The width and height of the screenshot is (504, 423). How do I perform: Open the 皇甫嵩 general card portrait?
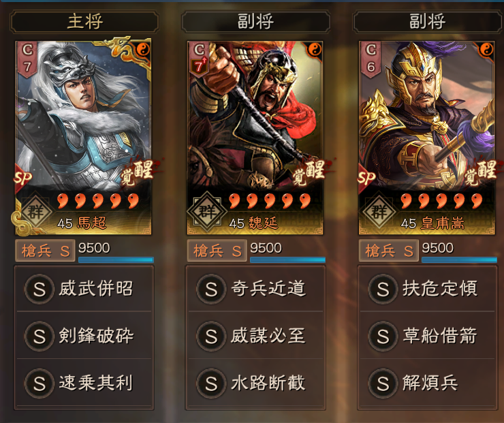pyautogui.click(x=426, y=138)
